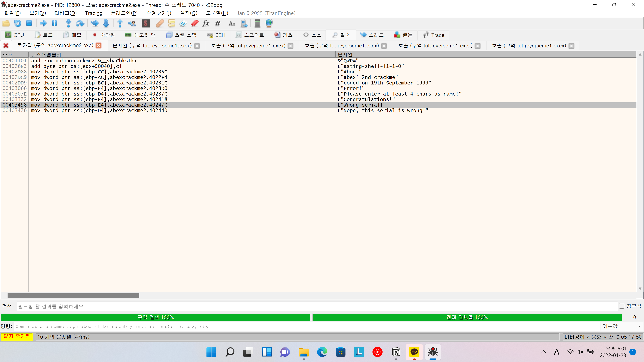Open the 디버그(D) menu
This screenshot has height=362, width=644.
click(66, 13)
